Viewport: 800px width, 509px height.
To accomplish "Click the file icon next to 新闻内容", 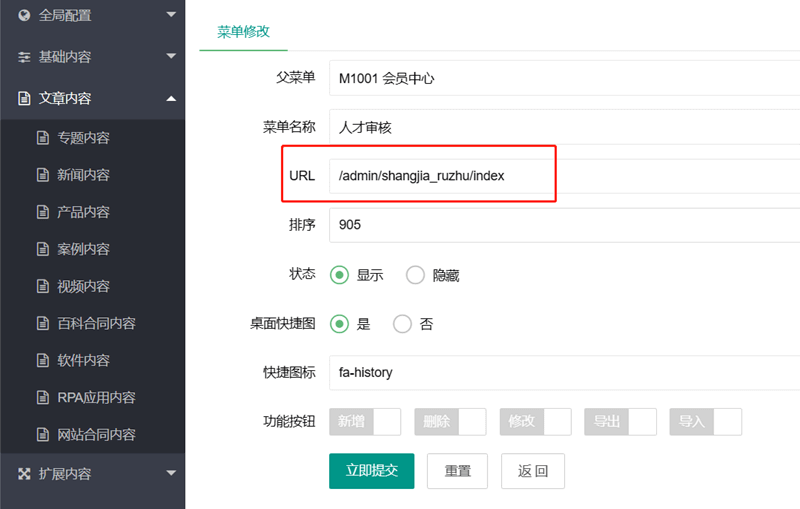I will coord(43,175).
